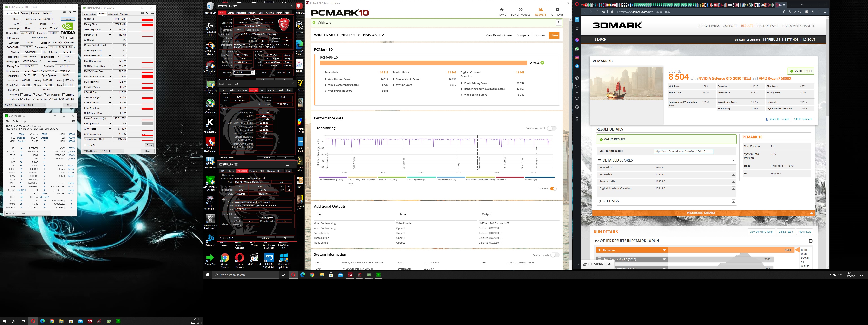Screen dimensions: 868x325
Task: Open MSI Afterburner desktop icon
Action: click(210, 106)
